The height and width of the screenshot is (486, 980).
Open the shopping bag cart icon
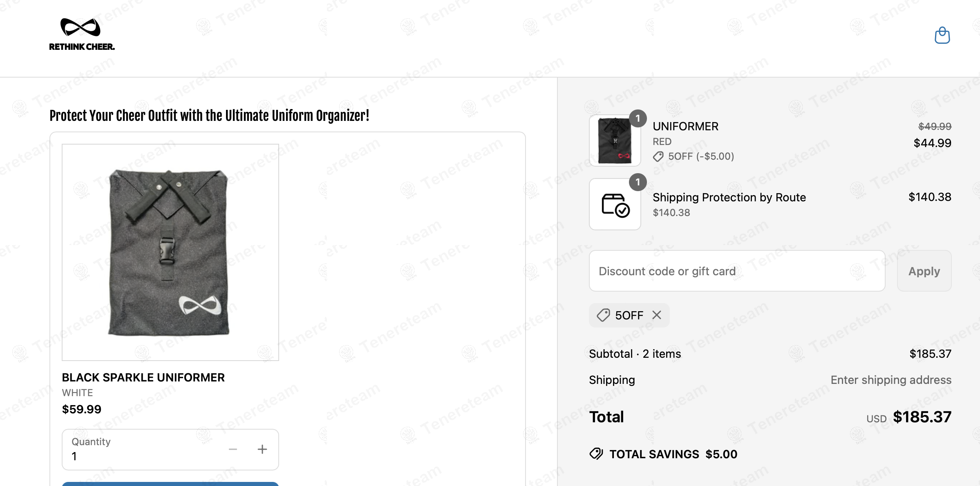tap(942, 36)
